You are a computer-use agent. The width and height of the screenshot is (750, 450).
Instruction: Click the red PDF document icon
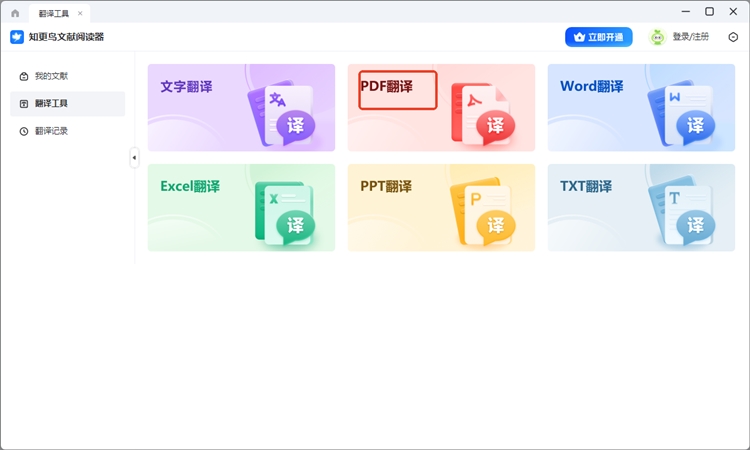click(483, 115)
